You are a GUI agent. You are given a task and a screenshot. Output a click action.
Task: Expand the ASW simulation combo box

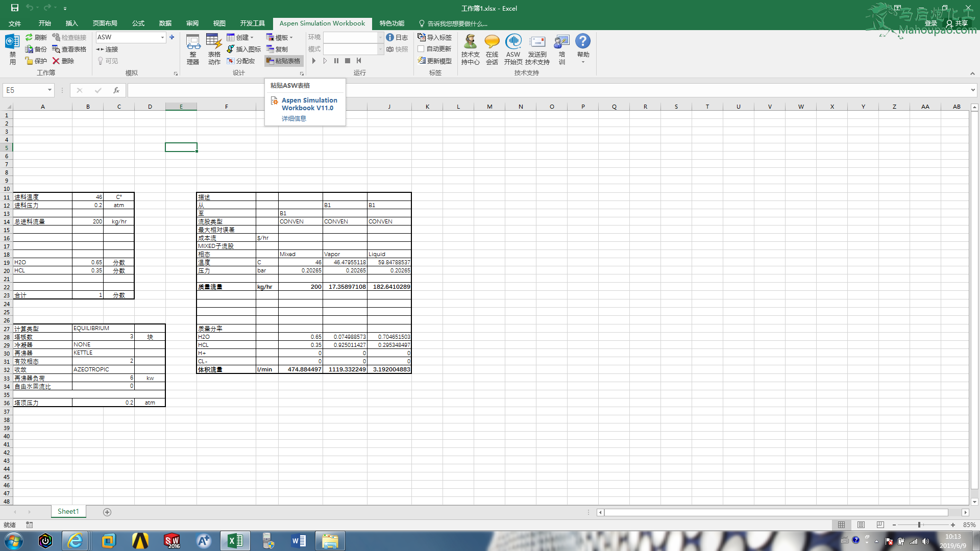(x=162, y=37)
